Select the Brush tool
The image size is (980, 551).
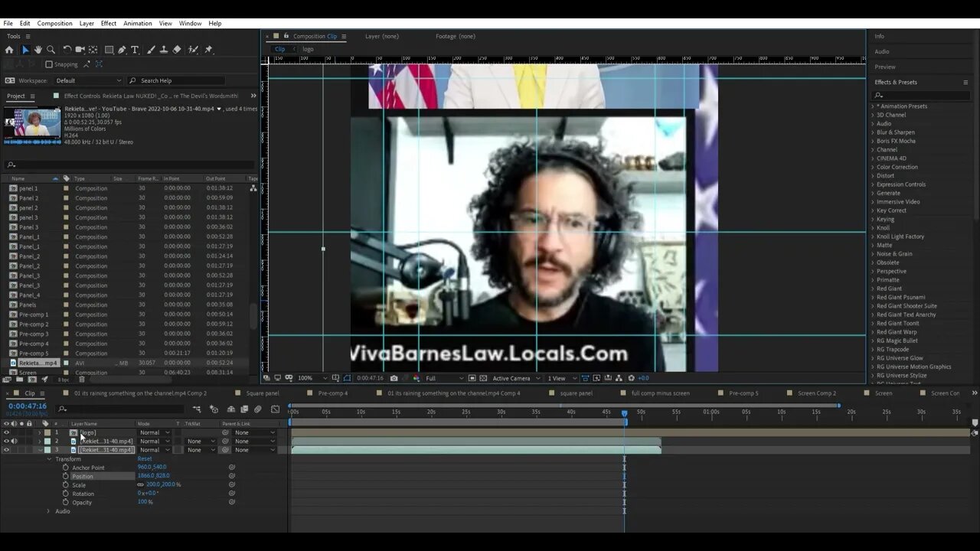point(151,50)
